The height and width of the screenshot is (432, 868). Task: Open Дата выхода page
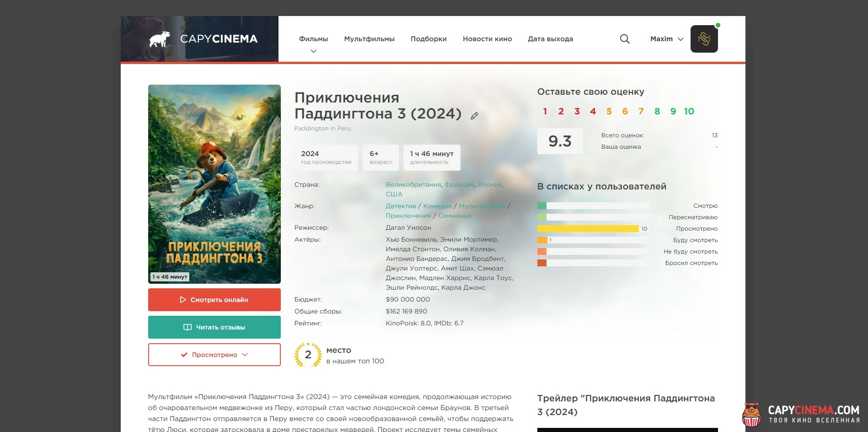550,39
